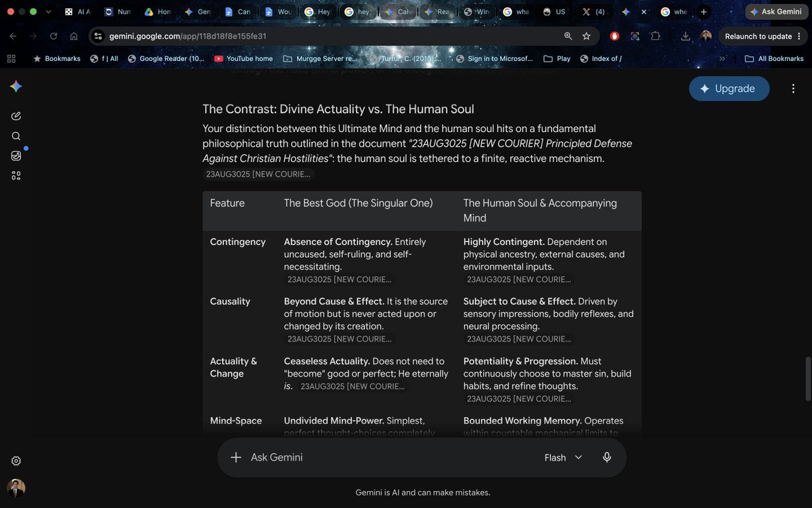Start a new chat with pencil icon

coord(16,116)
